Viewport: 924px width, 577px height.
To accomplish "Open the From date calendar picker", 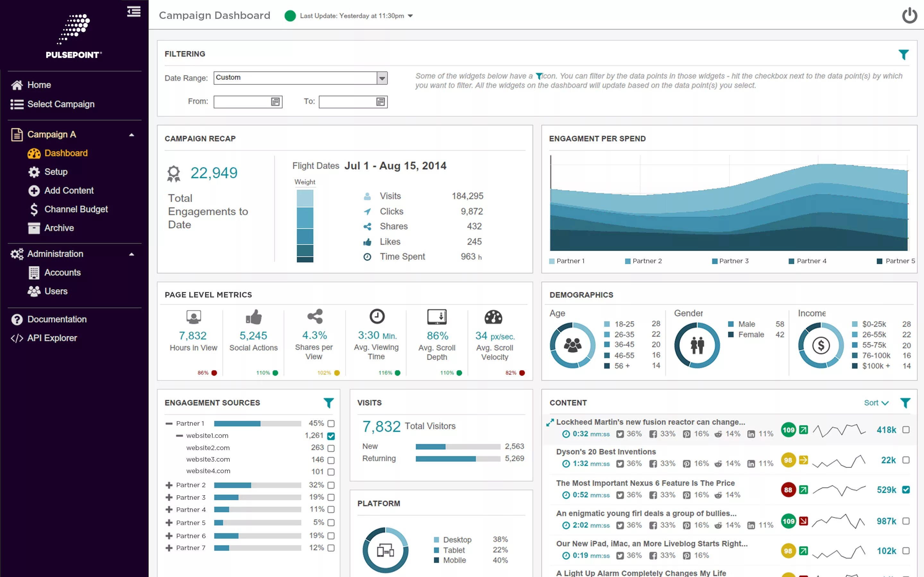I will pyautogui.click(x=275, y=102).
